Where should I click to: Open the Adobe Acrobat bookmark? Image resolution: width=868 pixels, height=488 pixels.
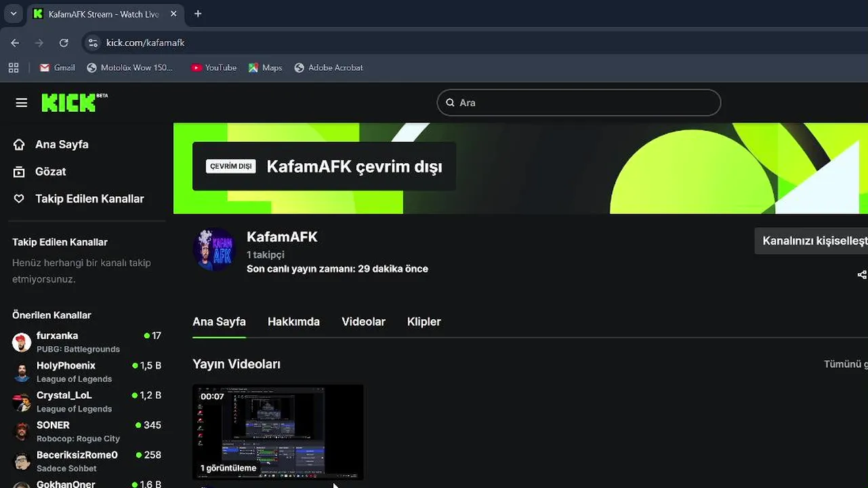[x=329, y=68]
